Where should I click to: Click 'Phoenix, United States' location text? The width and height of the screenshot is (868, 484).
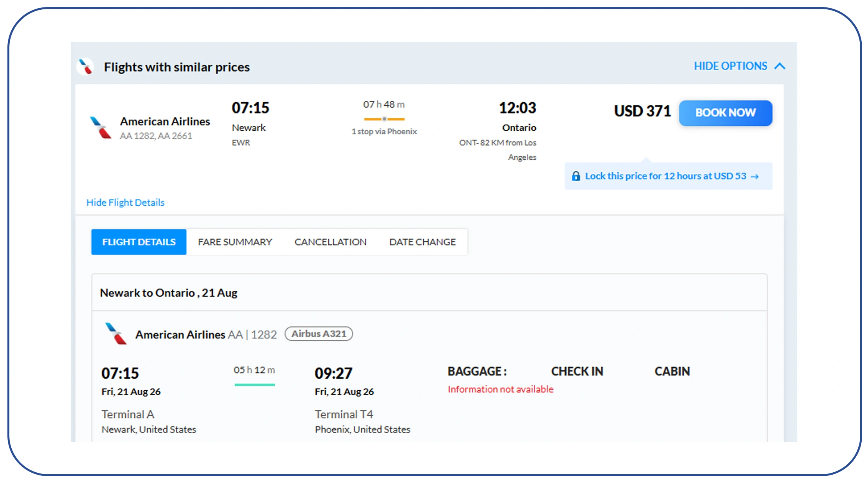(x=363, y=429)
